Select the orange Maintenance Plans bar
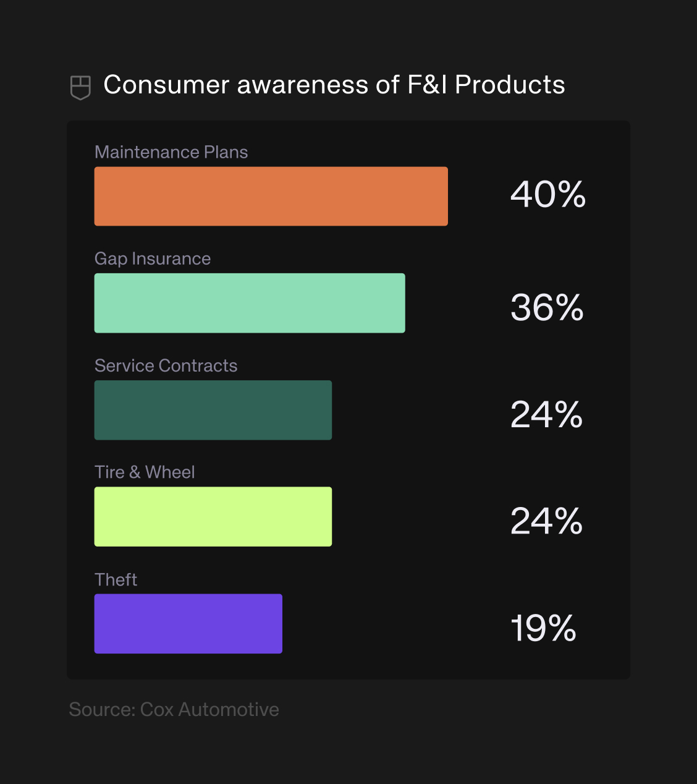697x784 pixels. [271, 196]
